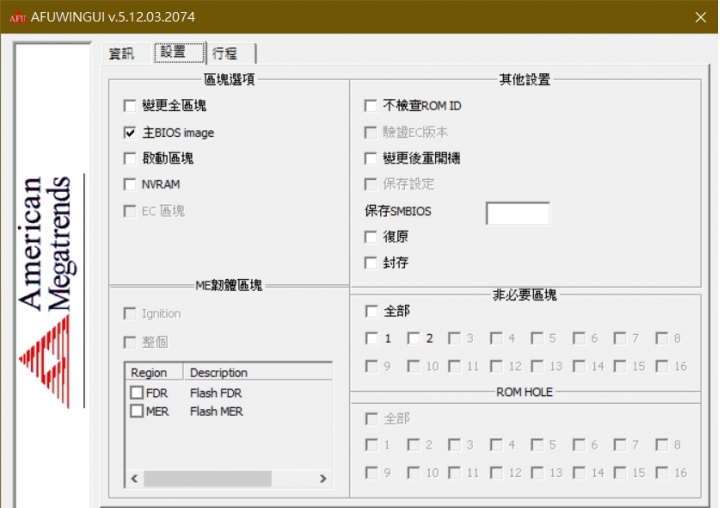Click the Ignition checkbox
This screenshot has width=720, height=508.
(130, 314)
